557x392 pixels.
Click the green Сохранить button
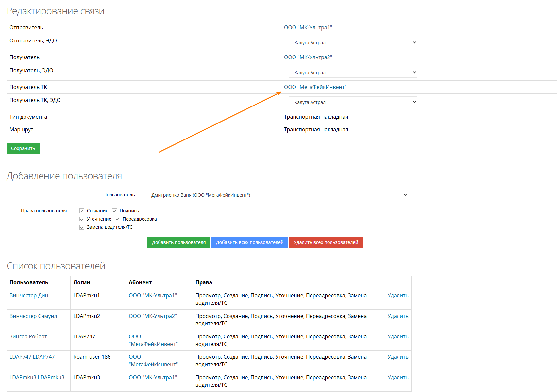[x=23, y=148]
